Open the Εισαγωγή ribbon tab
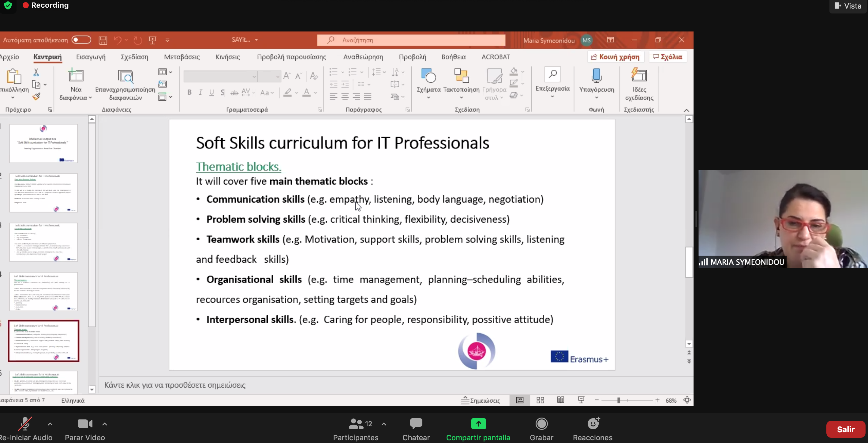This screenshot has height=443, width=868. pyautogui.click(x=91, y=57)
